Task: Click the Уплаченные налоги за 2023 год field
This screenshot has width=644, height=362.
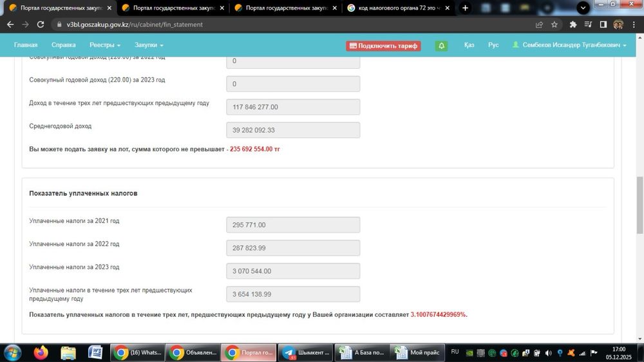Action: [293, 271]
